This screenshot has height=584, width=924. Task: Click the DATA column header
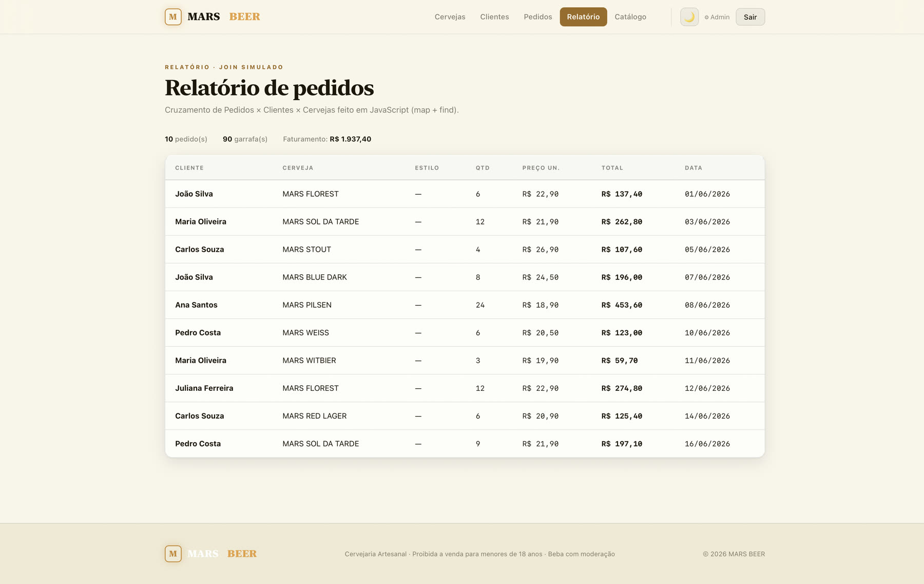(694, 168)
